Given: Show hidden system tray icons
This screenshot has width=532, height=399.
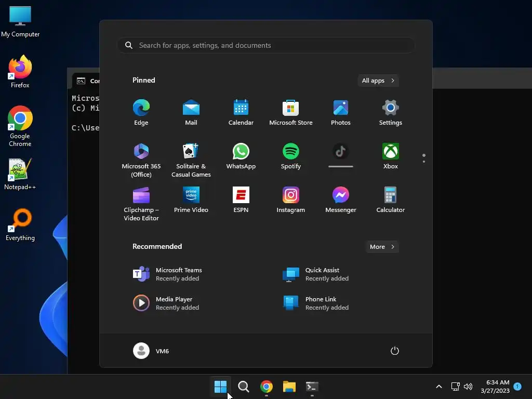Looking at the screenshot, I should pyautogui.click(x=438, y=387).
